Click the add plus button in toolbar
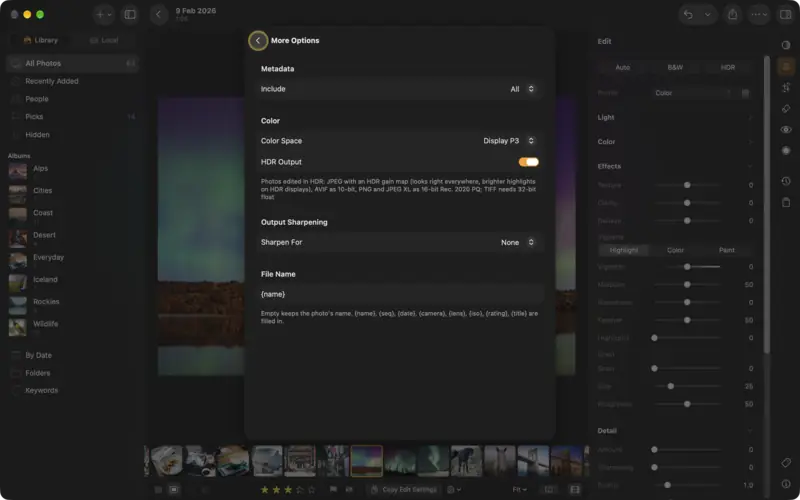 tap(104, 14)
